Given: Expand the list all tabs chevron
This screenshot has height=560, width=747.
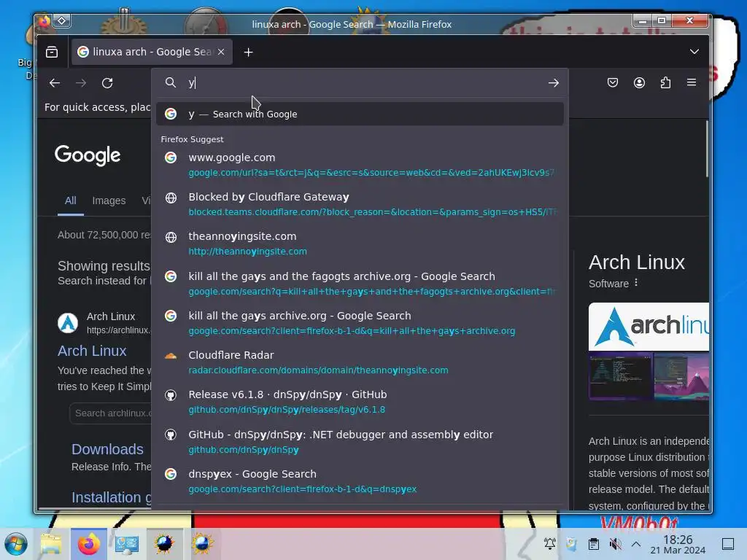Looking at the screenshot, I should point(694,52).
